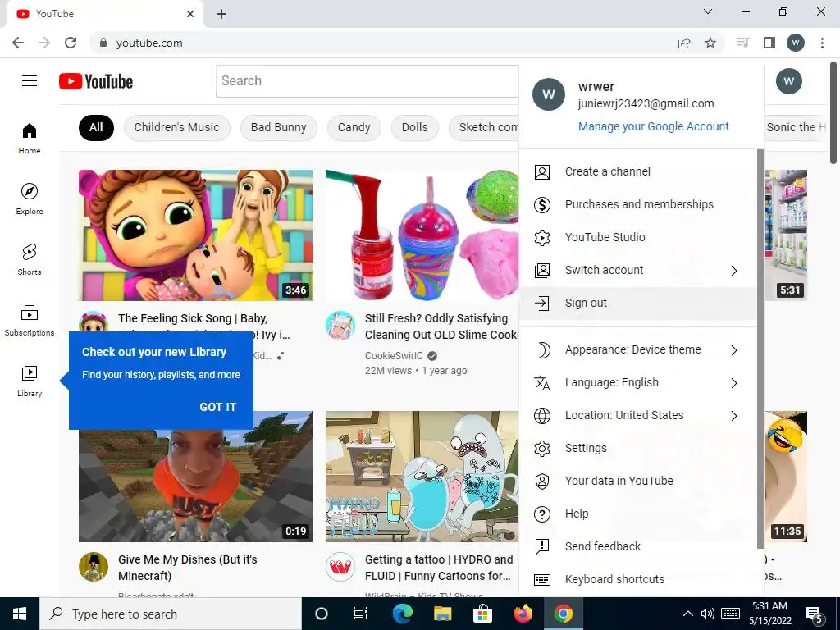The image size is (840, 630).
Task: Click the account menu scrollbar
Action: pyautogui.click(x=760, y=349)
